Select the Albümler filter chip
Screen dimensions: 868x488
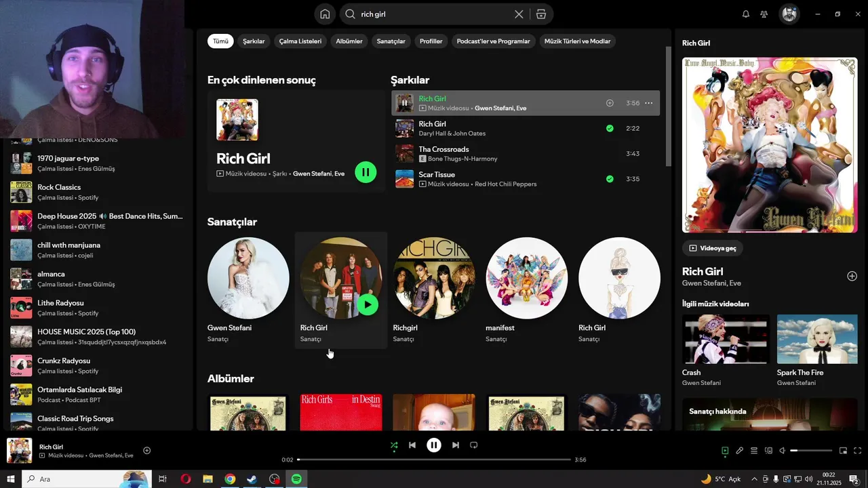point(349,41)
